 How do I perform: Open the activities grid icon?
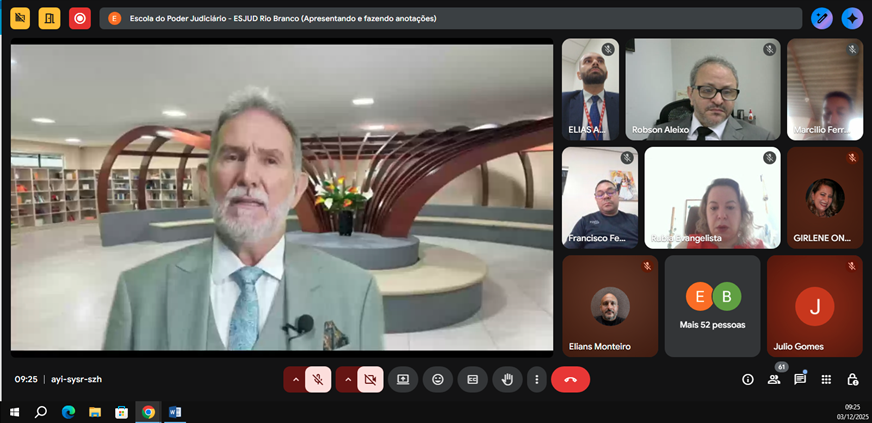click(x=826, y=380)
